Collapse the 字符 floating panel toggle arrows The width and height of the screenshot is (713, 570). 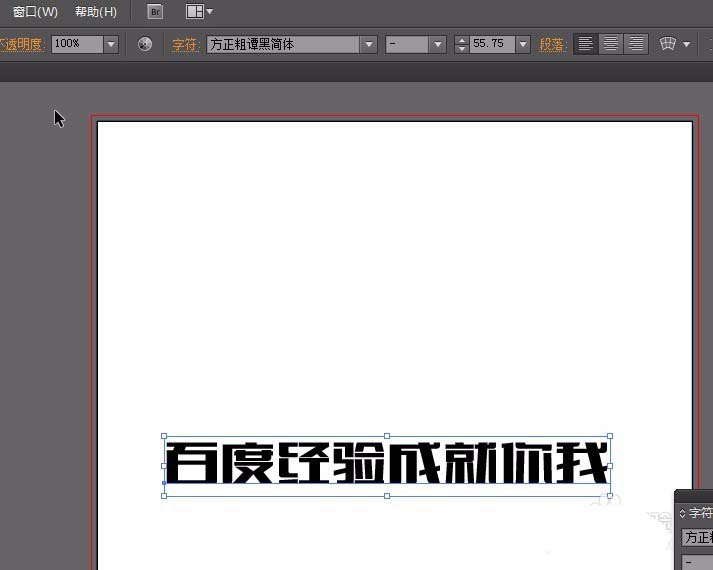(x=682, y=513)
